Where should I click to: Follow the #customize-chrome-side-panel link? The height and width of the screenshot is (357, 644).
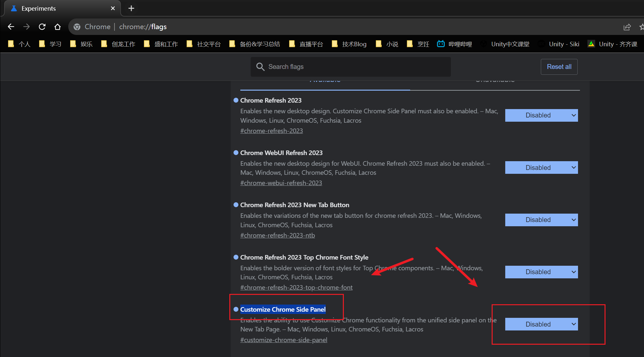pos(284,340)
